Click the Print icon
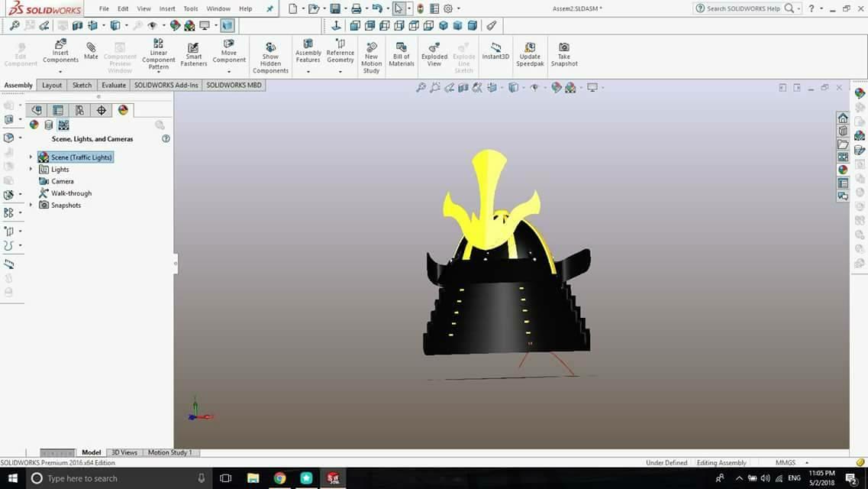This screenshot has width=868, height=489. [x=356, y=8]
